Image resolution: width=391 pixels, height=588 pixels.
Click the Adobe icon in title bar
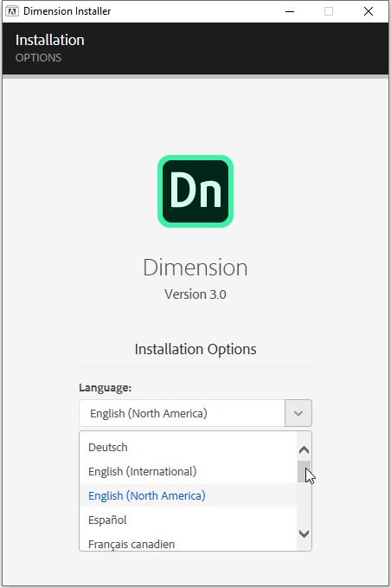12,11
